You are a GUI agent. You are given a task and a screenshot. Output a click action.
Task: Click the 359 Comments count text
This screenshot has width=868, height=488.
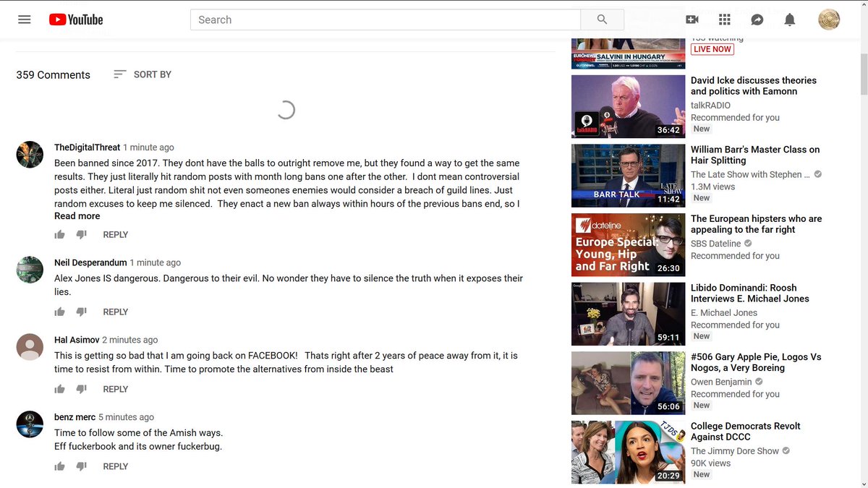point(54,75)
